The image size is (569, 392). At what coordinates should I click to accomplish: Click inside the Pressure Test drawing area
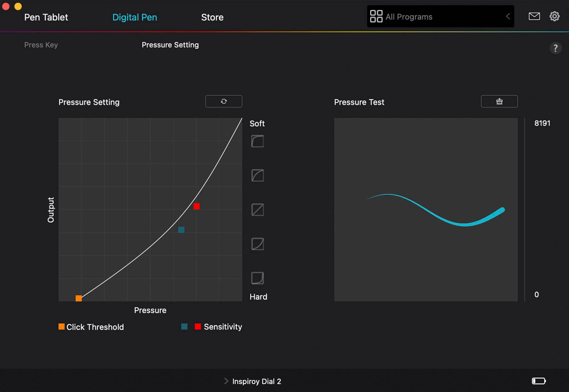point(426,256)
